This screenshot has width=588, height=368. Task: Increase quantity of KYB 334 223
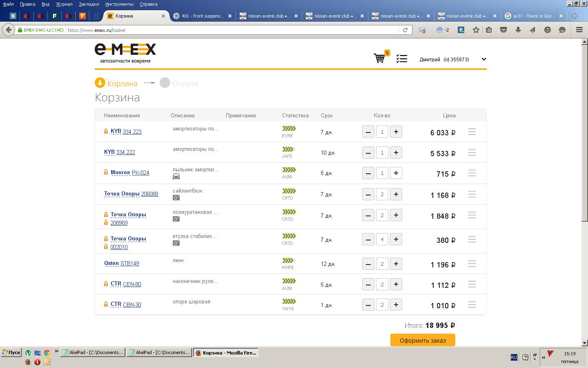[x=396, y=132]
